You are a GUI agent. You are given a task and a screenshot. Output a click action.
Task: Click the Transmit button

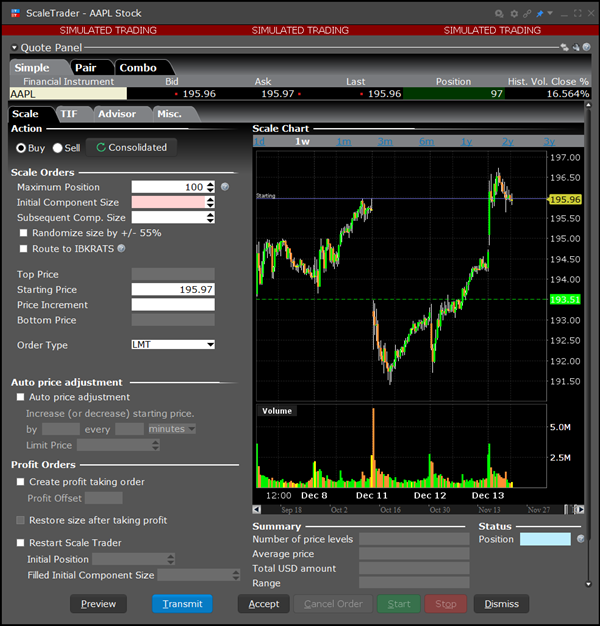point(182,604)
